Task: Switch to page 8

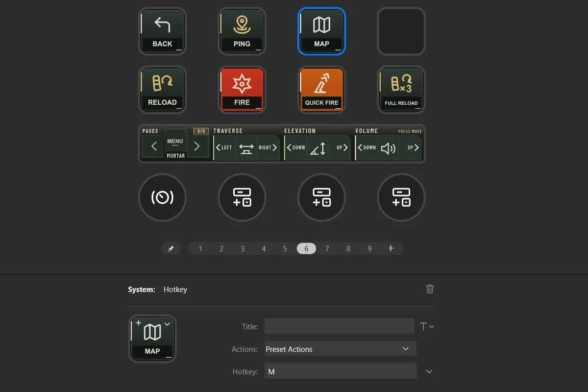Action: tap(348, 249)
